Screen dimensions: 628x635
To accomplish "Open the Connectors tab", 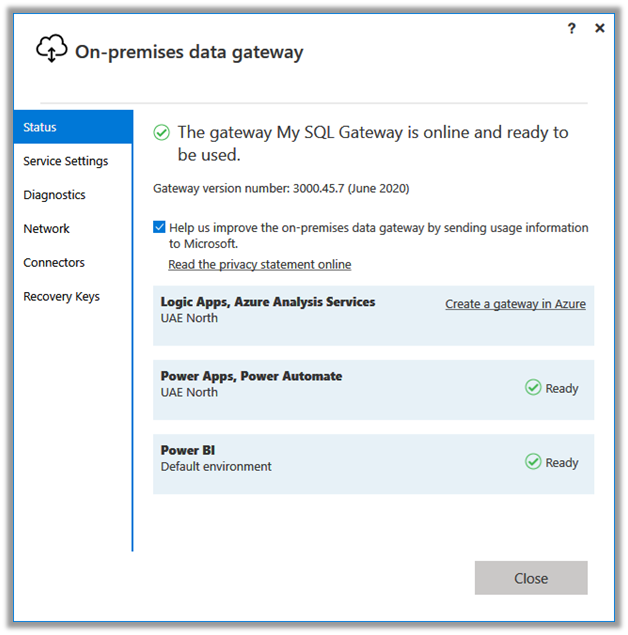I will (x=54, y=263).
